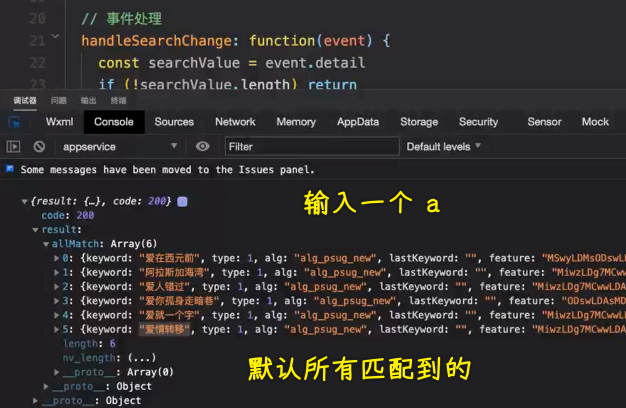This screenshot has width=626, height=408.
Task: Toggle the live expression eye icon
Action: tap(202, 147)
